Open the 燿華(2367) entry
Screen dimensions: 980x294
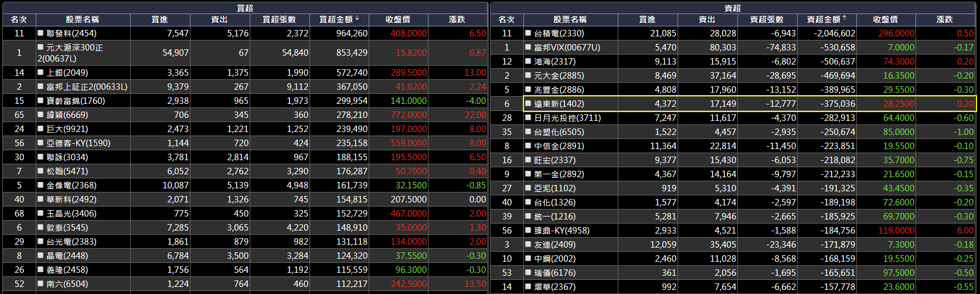(x=555, y=287)
